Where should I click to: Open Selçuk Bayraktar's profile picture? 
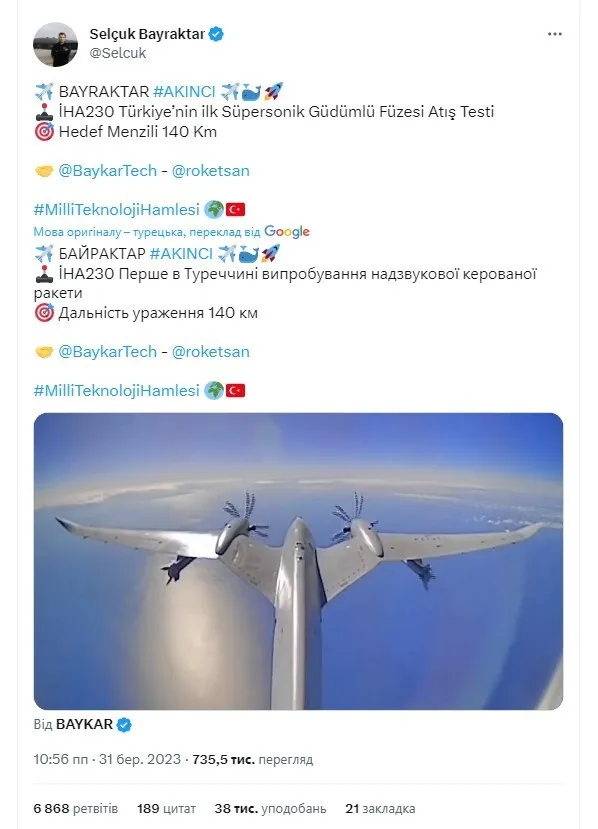58,38
